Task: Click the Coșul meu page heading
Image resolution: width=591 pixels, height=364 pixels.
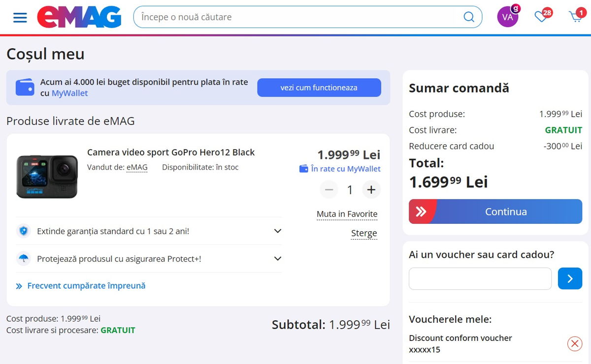Action: pos(45,54)
